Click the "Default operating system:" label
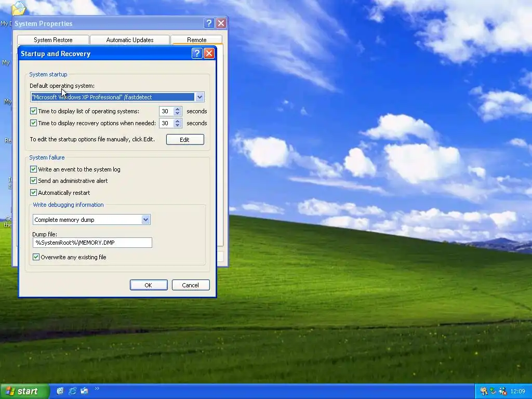Viewport: 532px width, 399px height. tap(62, 86)
